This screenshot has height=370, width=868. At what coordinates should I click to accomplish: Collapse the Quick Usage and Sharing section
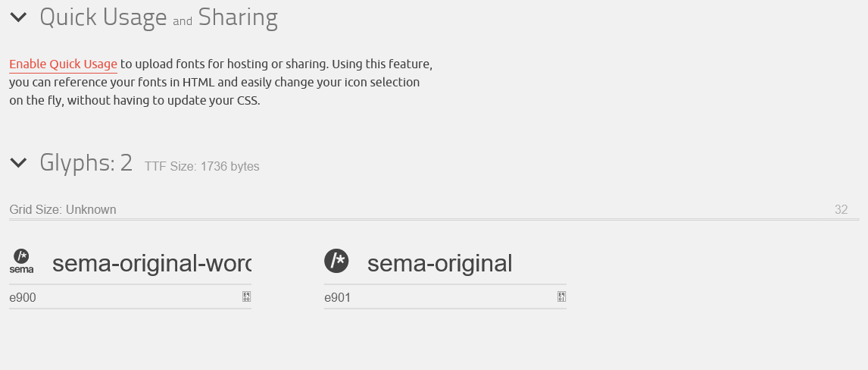point(19,17)
